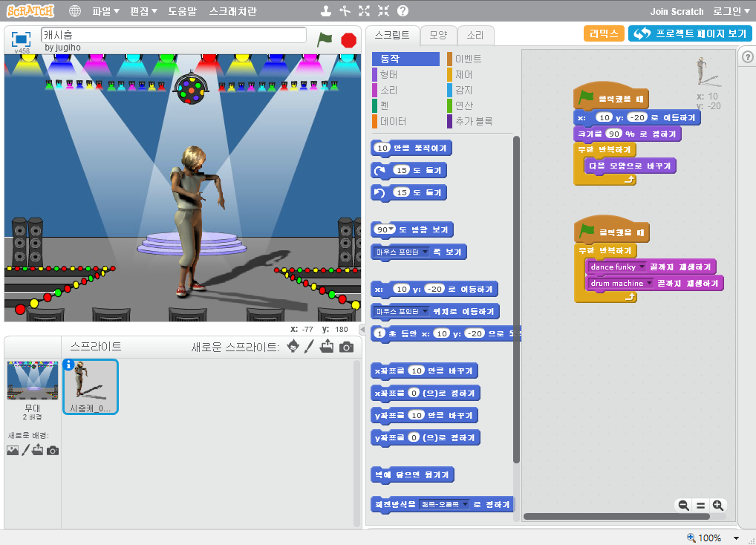Select the 제어 block category
The width and height of the screenshot is (756, 545).
tap(463, 74)
